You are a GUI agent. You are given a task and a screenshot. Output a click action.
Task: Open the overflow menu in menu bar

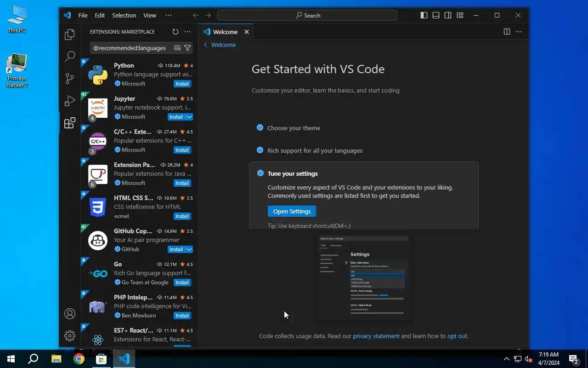(169, 15)
